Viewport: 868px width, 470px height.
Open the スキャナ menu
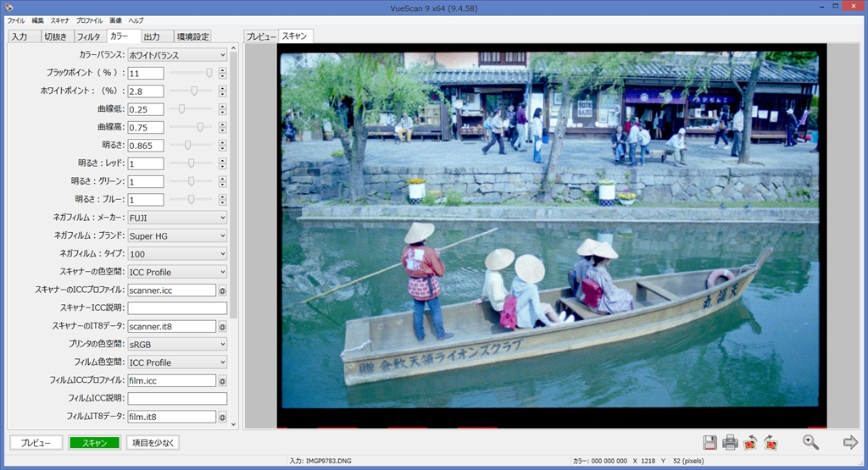point(60,20)
